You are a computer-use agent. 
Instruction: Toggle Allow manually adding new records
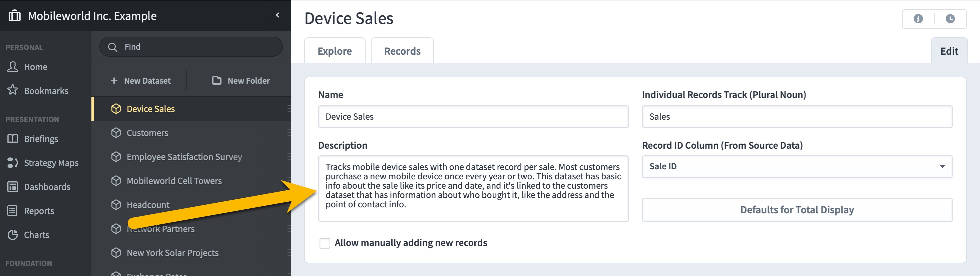325,243
